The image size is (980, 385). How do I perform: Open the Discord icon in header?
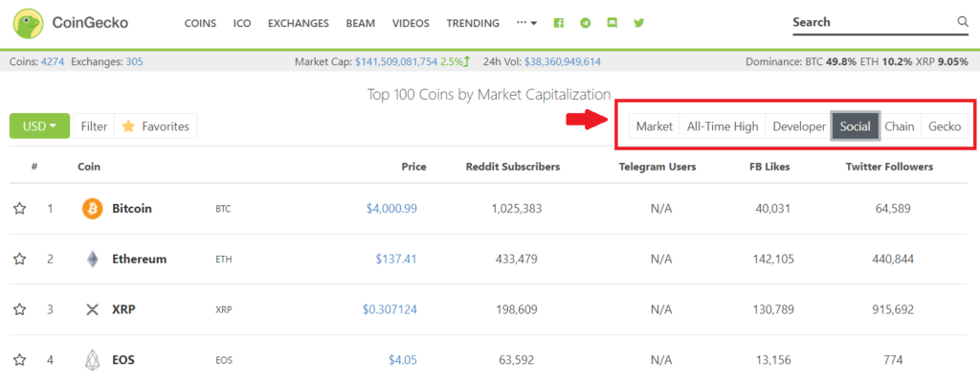point(612,23)
